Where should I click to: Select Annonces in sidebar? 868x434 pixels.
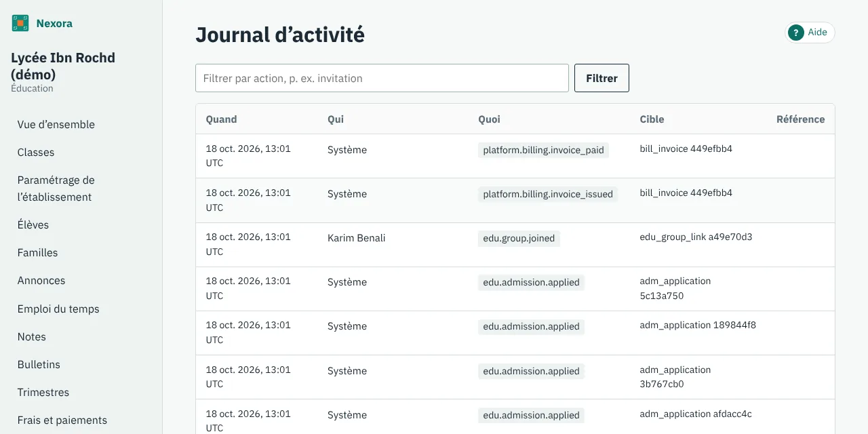[41, 281]
